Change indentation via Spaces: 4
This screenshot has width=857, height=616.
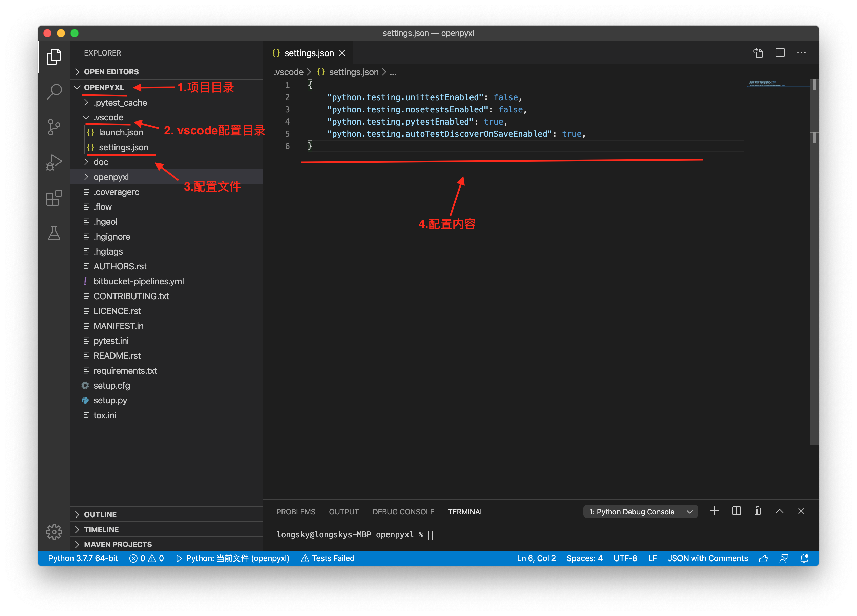(584, 558)
